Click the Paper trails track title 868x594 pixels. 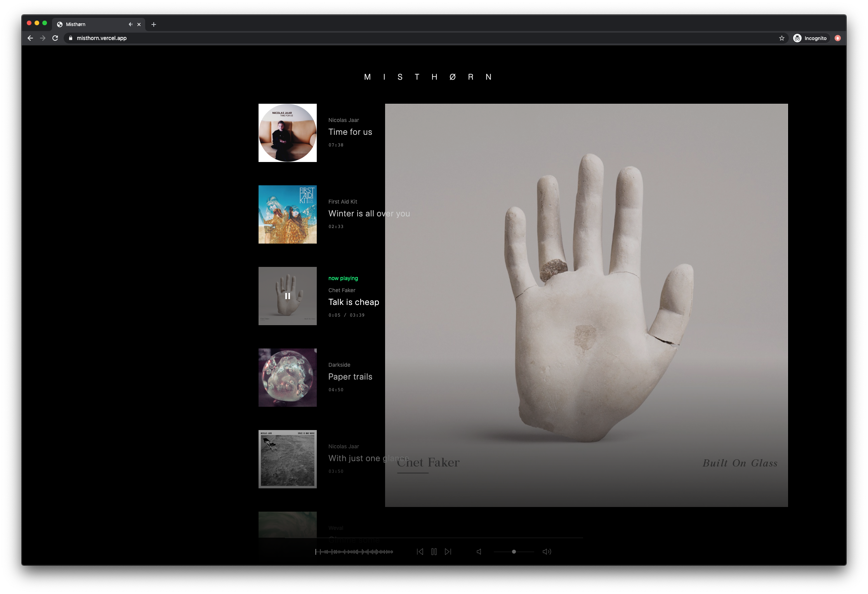click(350, 377)
